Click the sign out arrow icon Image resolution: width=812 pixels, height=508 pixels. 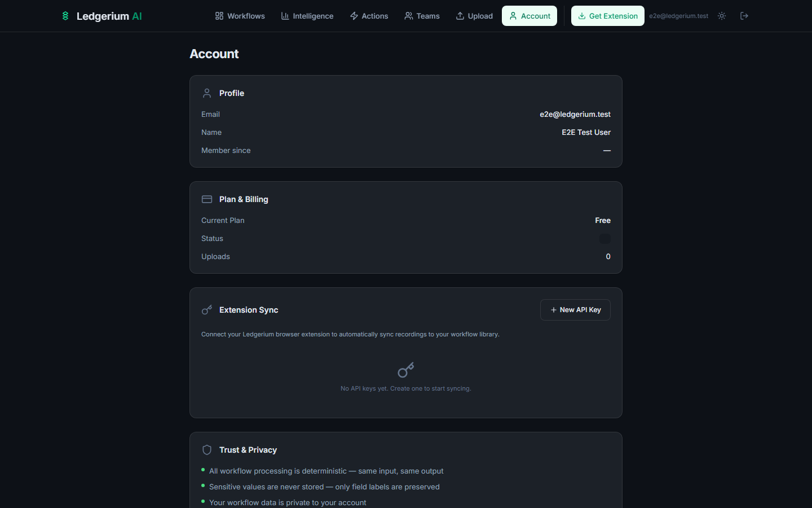click(x=744, y=16)
